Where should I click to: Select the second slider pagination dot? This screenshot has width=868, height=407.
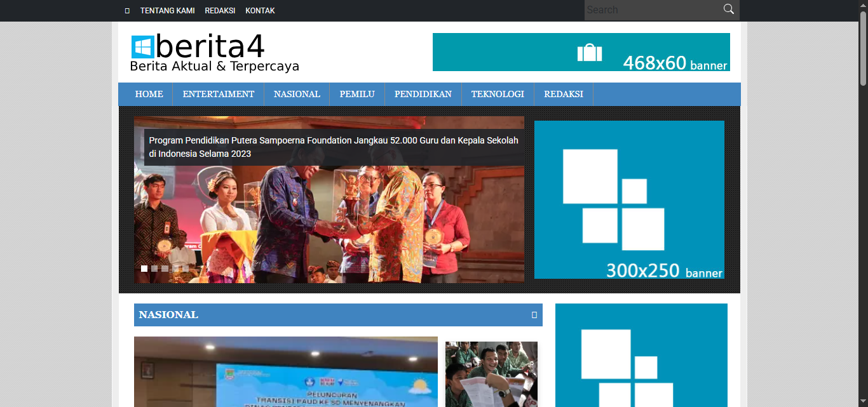154,269
